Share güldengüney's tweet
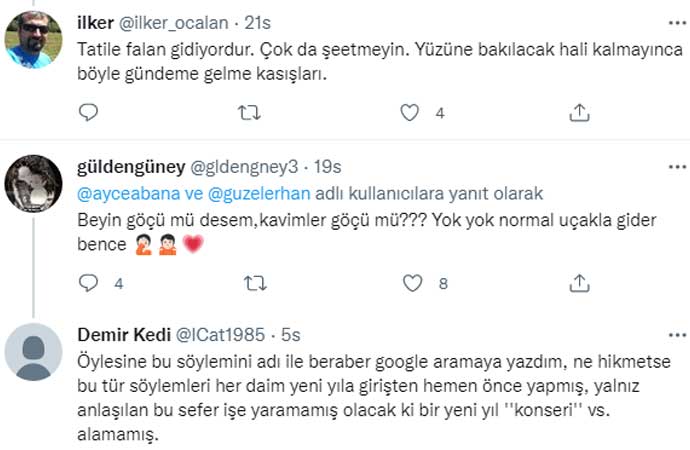 pyautogui.click(x=579, y=284)
